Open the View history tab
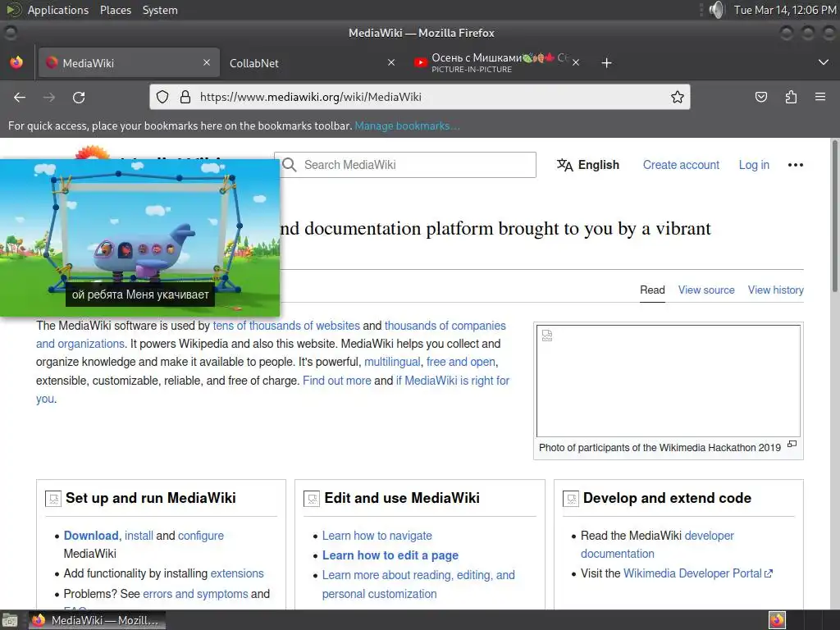840x630 pixels. (776, 290)
